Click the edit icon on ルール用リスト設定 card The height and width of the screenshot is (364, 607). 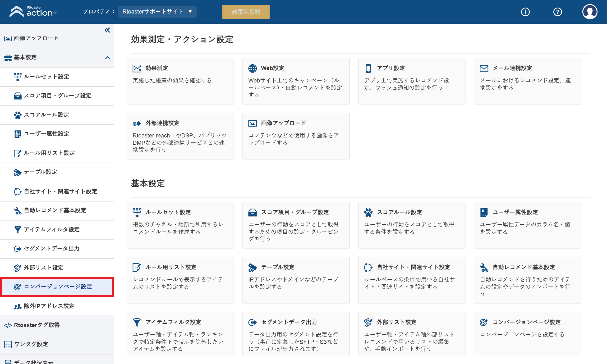pos(137,267)
